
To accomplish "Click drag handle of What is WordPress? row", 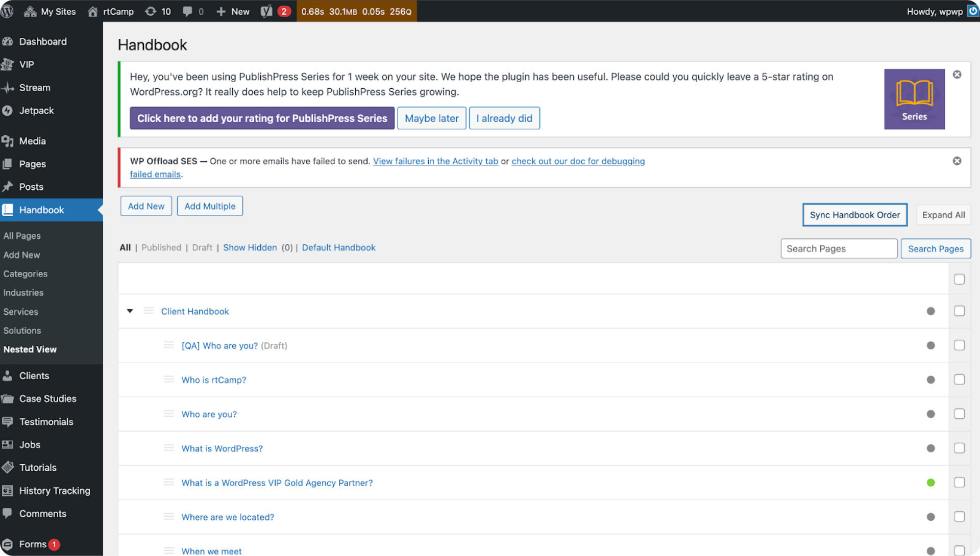I will (169, 447).
